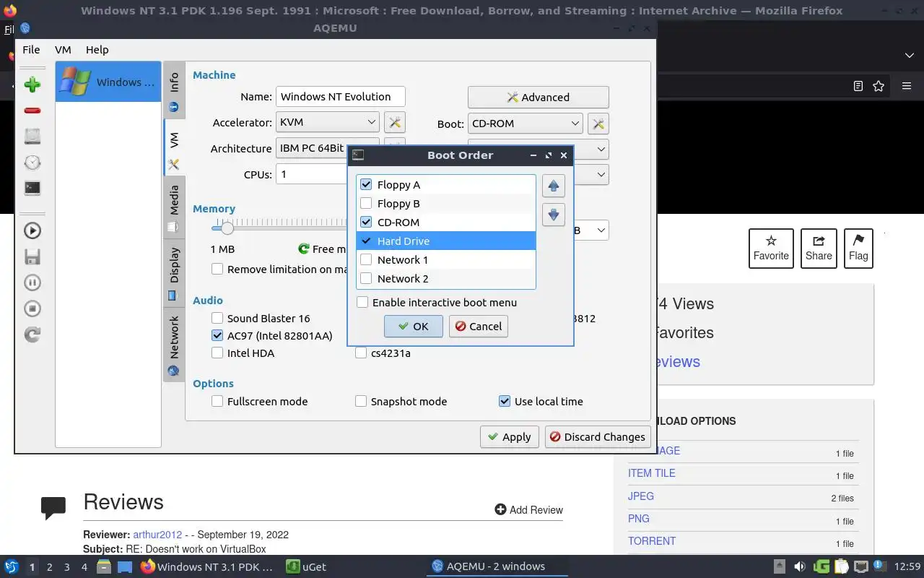
Task: Enable Sound Blaster 16 audio
Action: (217, 318)
